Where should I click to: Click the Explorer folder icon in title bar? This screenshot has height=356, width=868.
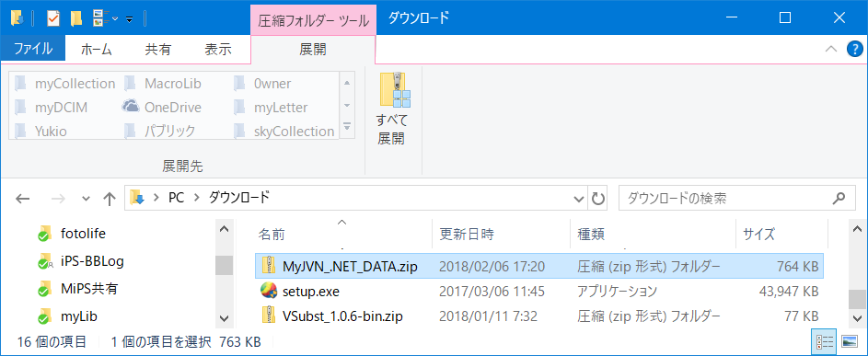(17, 18)
